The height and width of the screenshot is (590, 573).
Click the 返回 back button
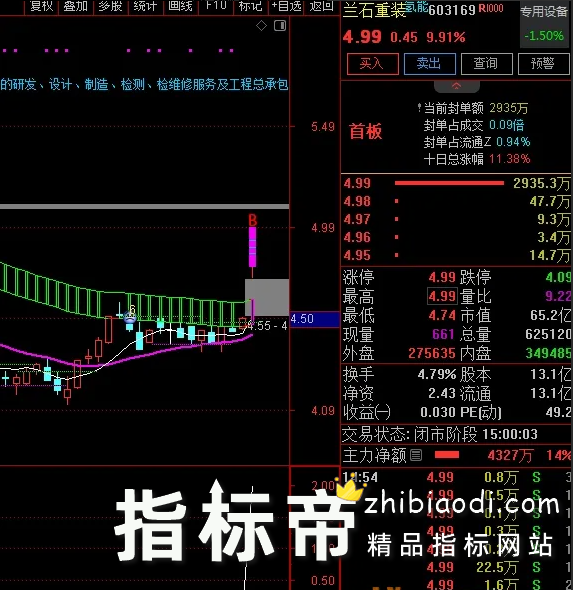(321, 6)
